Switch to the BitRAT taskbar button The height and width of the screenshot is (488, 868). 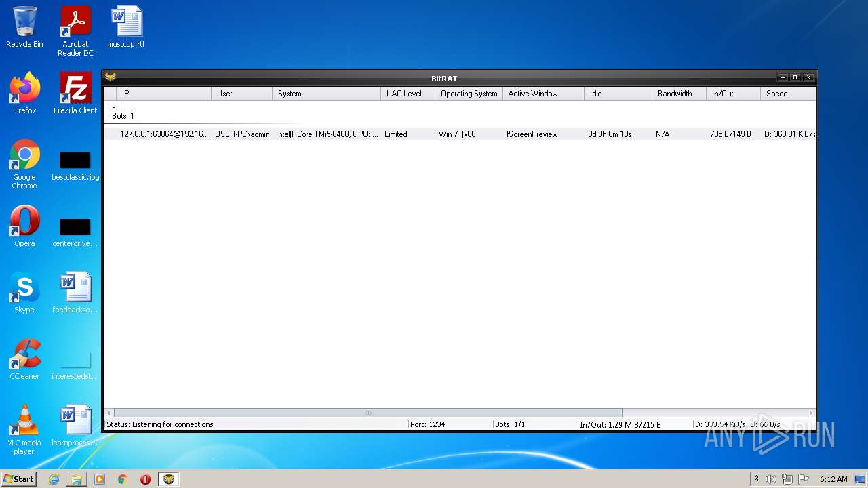pyautogui.click(x=168, y=479)
